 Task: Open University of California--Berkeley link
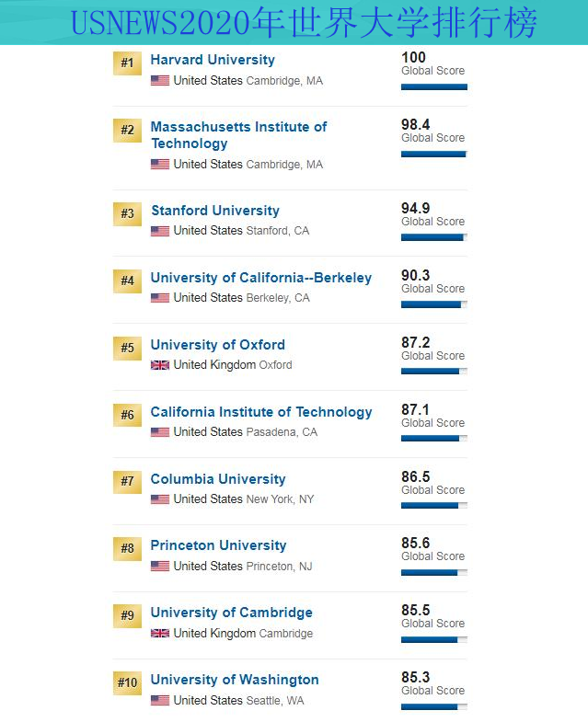coord(260,278)
